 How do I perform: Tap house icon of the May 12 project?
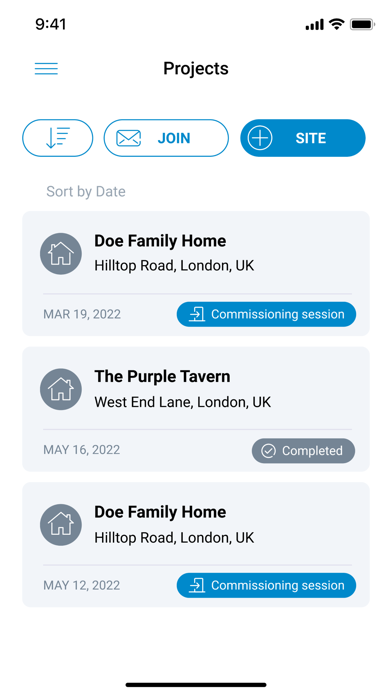tap(61, 525)
